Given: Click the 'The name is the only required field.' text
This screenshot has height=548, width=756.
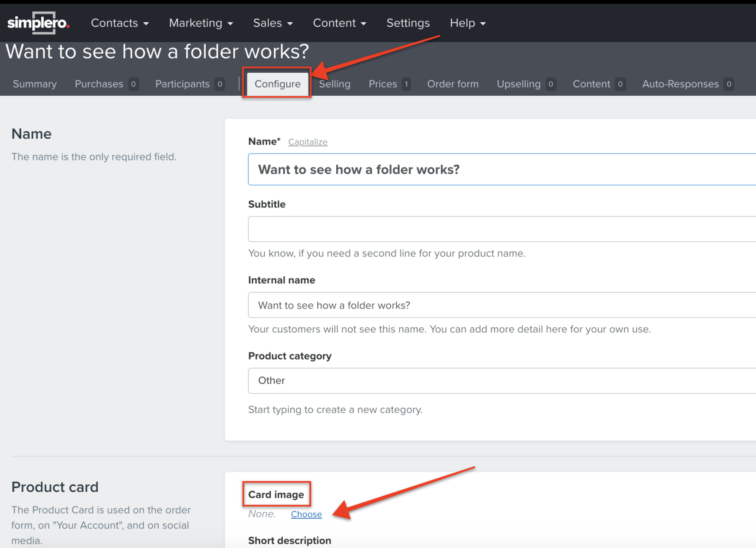Looking at the screenshot, I should click(94, 157).
